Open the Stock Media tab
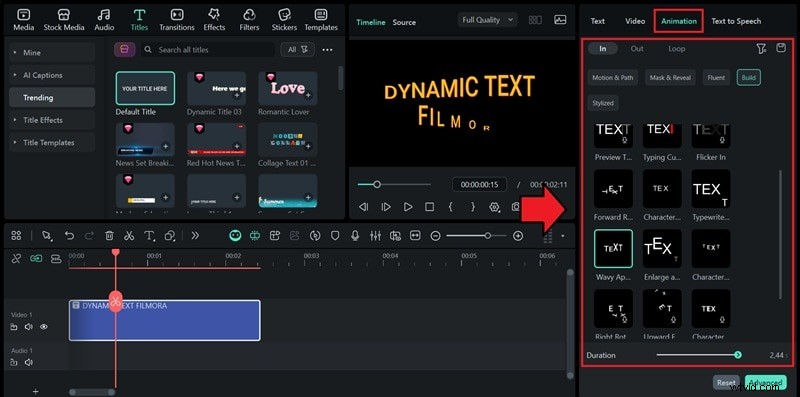 point(64,20)
